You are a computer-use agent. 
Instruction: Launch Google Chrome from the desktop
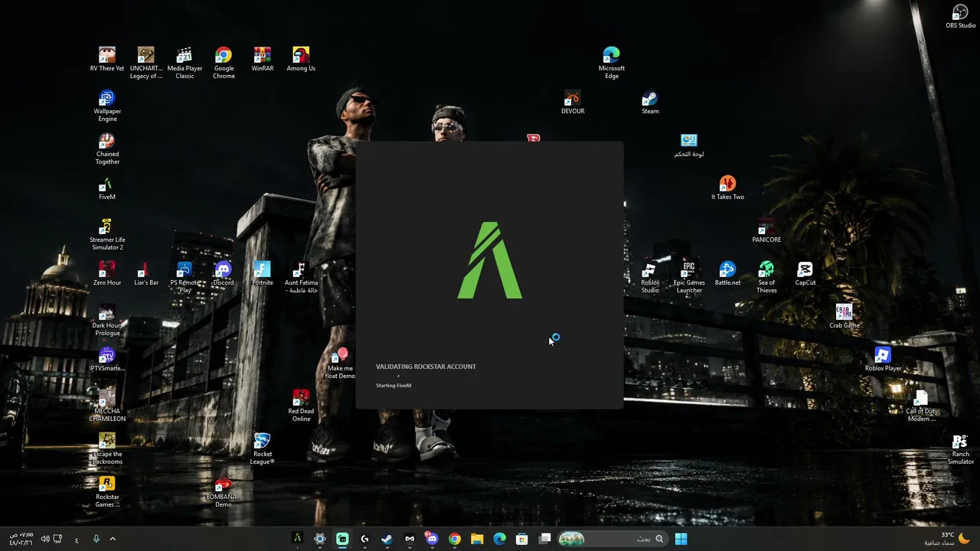pos(224,64)
